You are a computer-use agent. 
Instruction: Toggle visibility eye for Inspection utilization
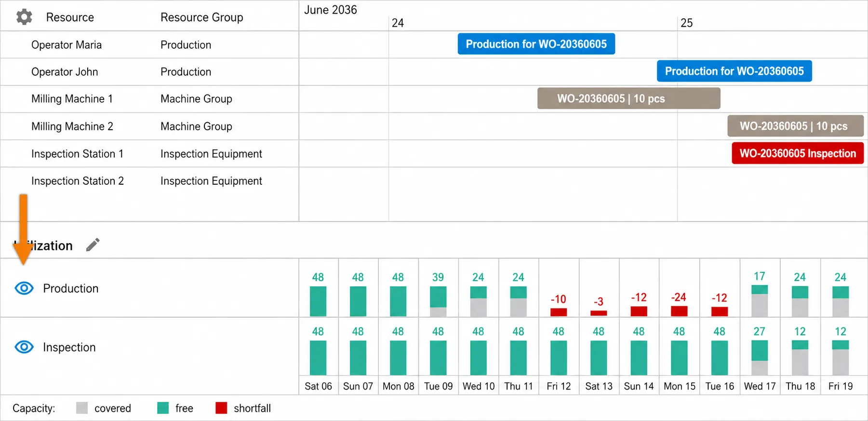coord(24,347)
